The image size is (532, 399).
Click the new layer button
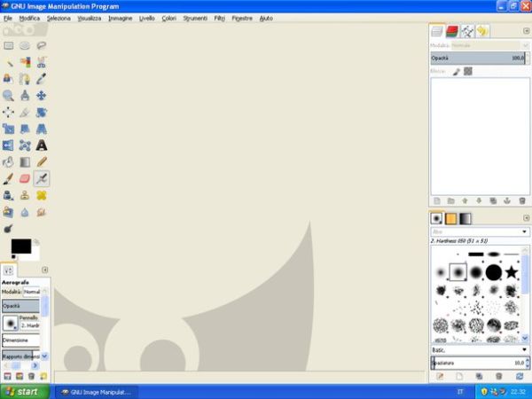pos(437,201)
